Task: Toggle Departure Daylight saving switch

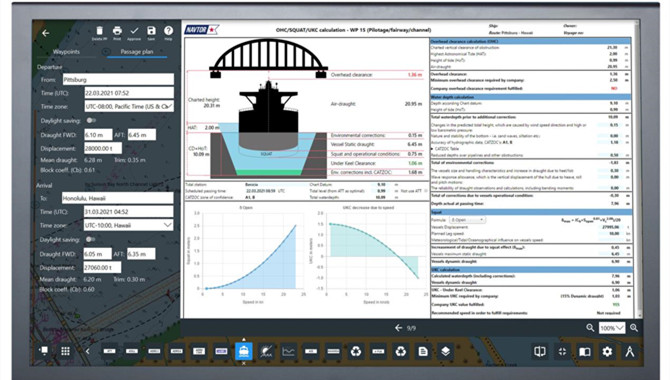Action: [x=91, y=121]
